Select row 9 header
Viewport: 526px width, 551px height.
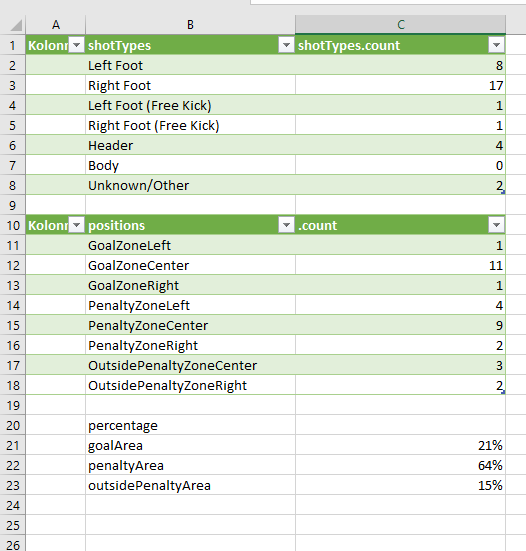(13, 205)
